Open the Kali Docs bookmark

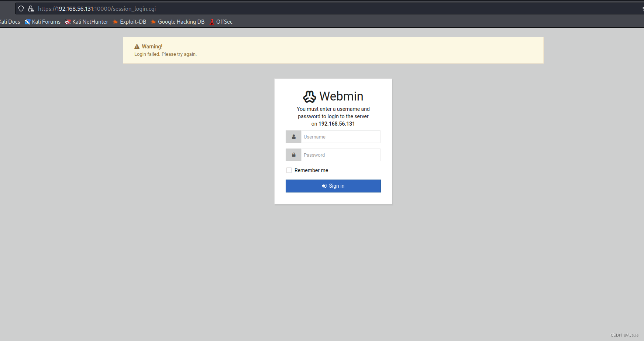click(x=10, y=22)
